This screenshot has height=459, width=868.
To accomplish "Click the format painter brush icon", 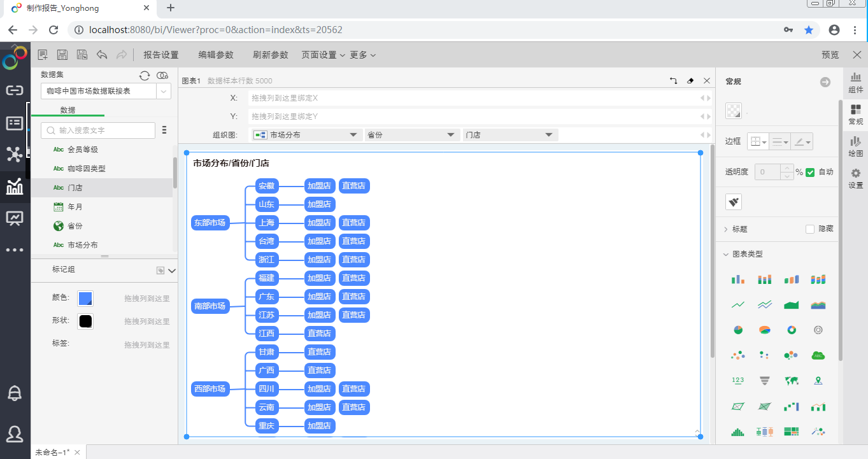I will click(x=733, y=202).
